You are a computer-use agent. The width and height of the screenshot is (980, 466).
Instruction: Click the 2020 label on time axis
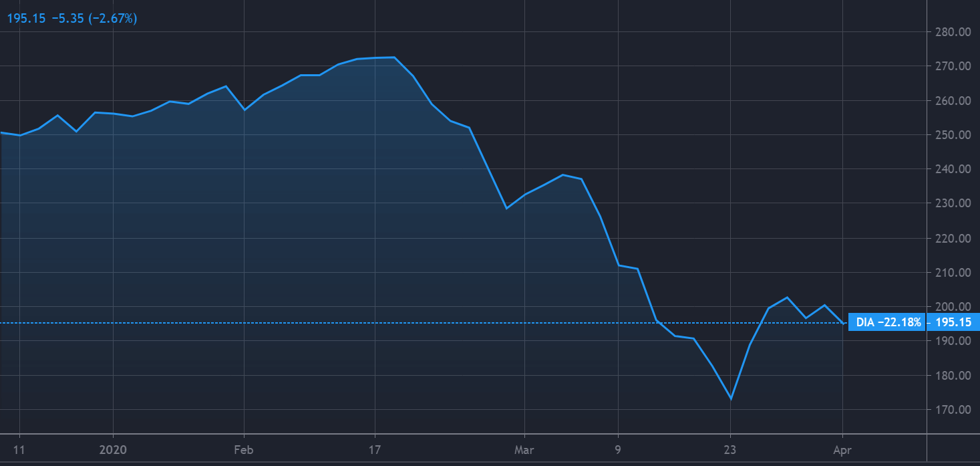click(113, 451)
